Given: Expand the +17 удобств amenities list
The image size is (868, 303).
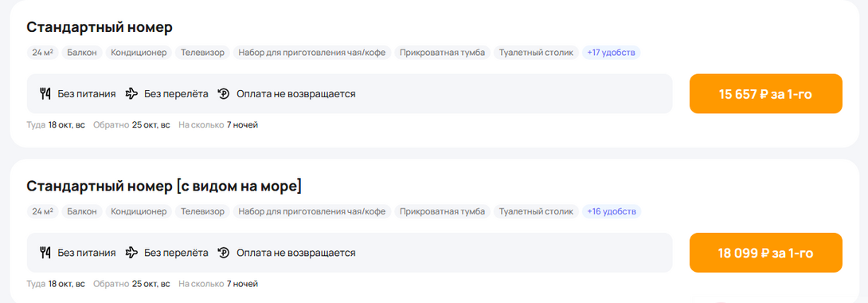Looking at the screenshot, I should pyautogui.click(x=611, y=53).
